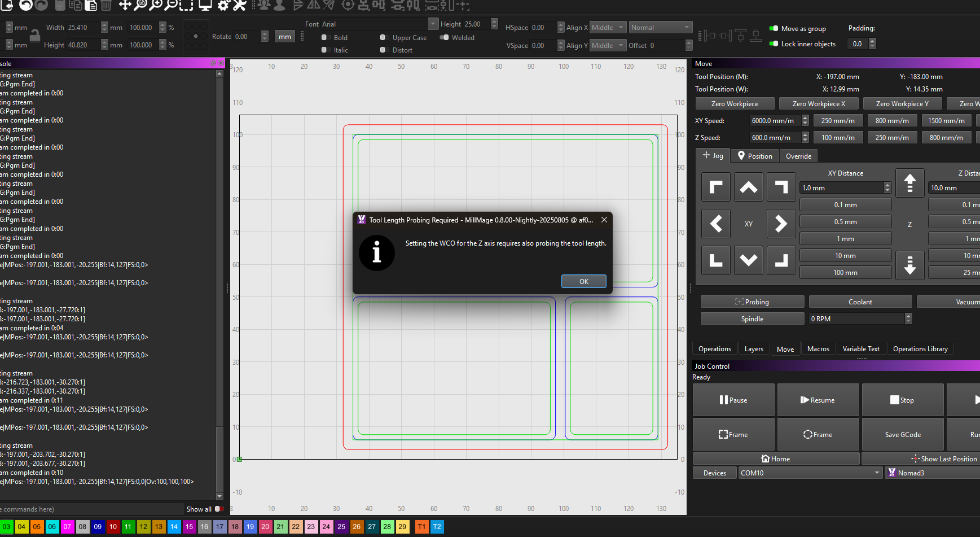Open the Position tab

point(755,156)
